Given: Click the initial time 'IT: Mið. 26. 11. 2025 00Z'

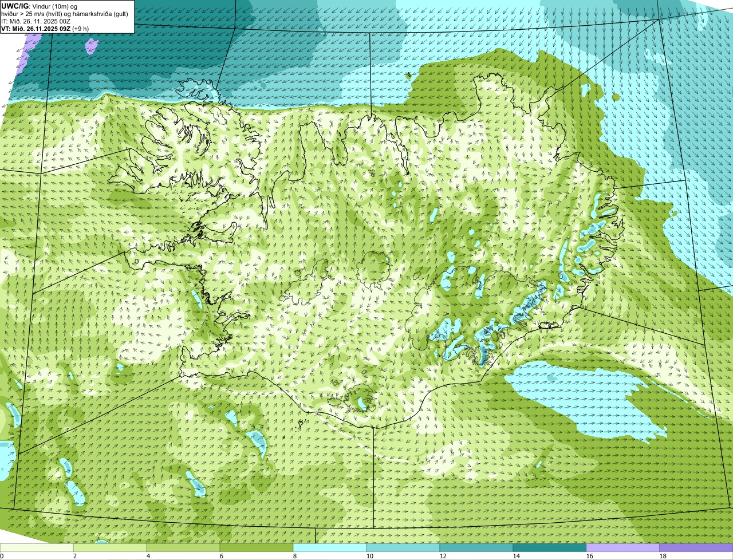Looking at the screenshot, I should (36, 21).
